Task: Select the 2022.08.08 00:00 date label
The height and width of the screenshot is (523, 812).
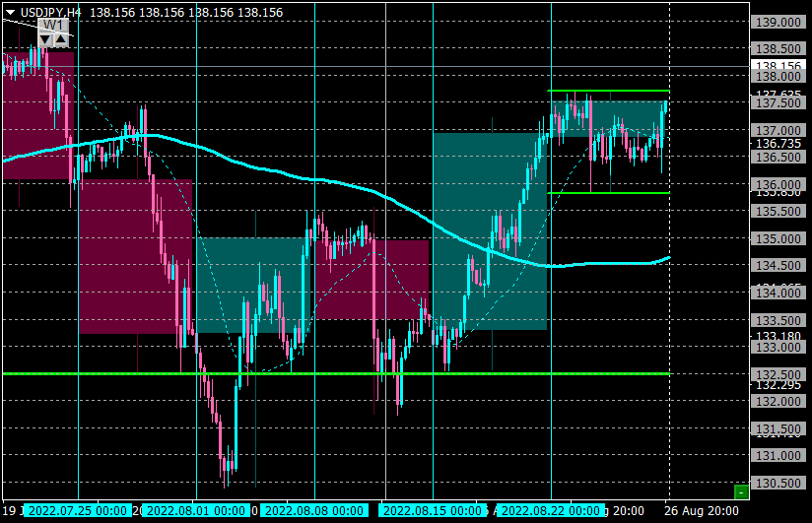Action: click(313, 510)
